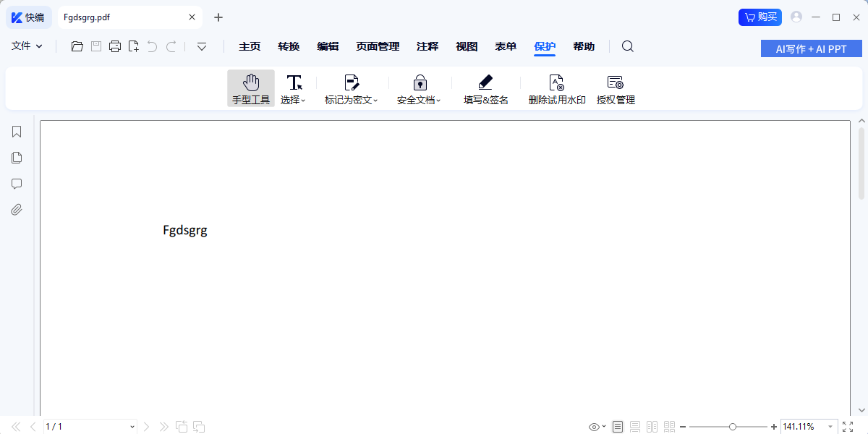
Task: Switch to the 注释 tab
Action: [x=427, y=46]
